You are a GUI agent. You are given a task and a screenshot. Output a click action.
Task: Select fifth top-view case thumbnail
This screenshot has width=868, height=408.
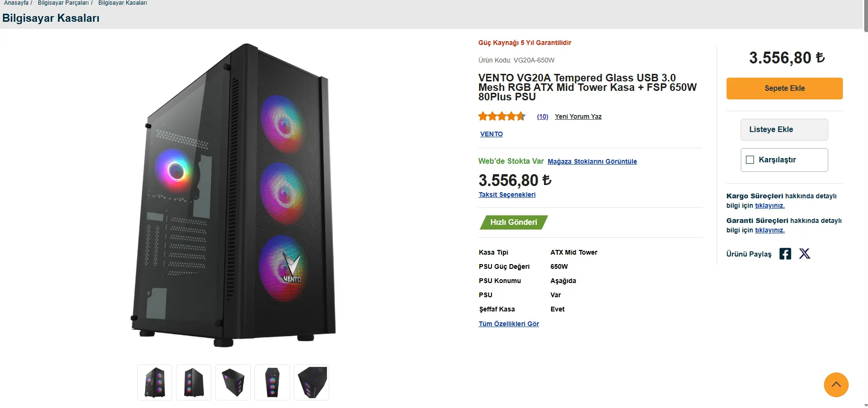(x=311, y=382)
